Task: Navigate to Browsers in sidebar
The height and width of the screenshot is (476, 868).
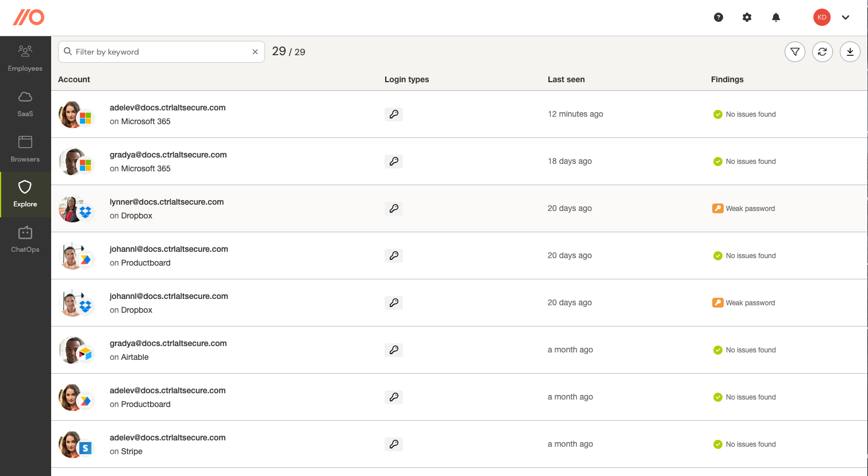Action: (25, 149)
